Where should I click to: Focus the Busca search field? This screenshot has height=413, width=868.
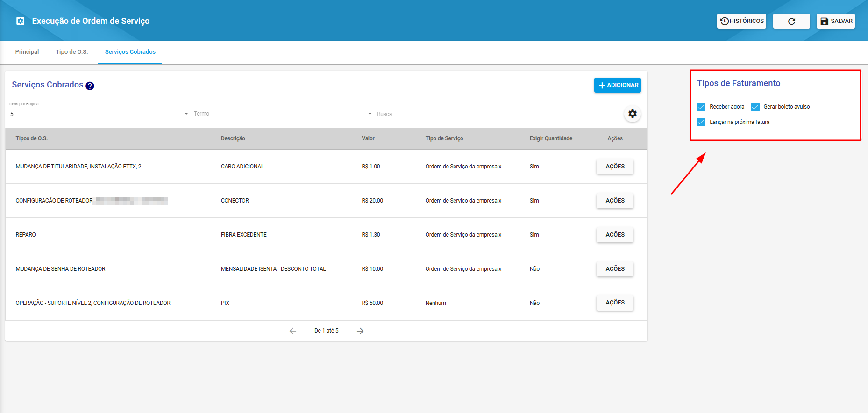pos(498,114)
